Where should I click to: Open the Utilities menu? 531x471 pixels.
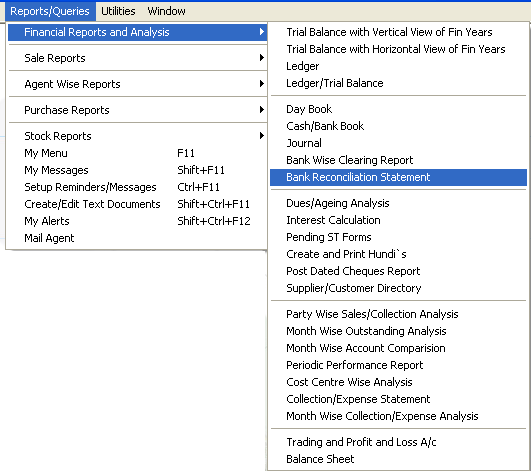tap(118, 11)
